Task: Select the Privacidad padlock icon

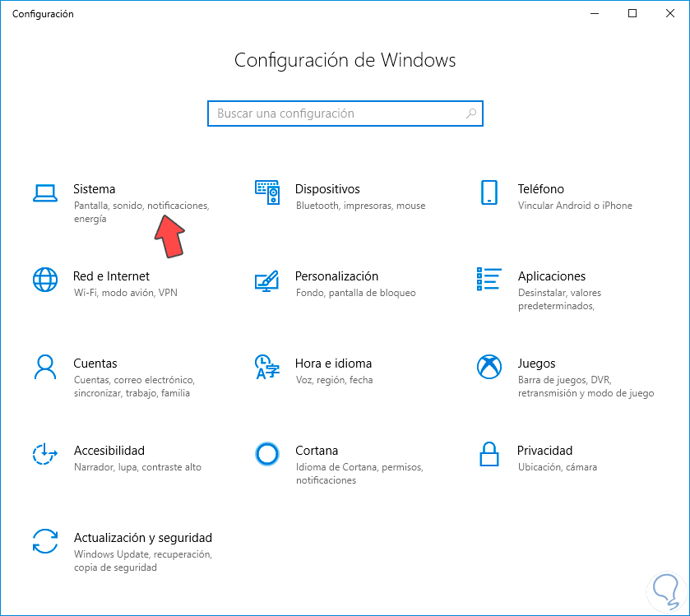Action: [489, 454]
